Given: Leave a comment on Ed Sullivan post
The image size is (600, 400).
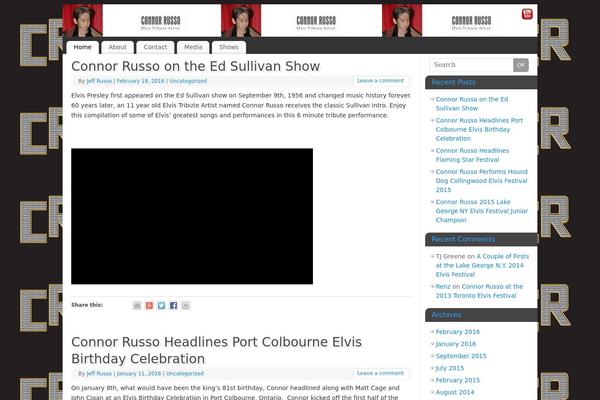Looking at the screenshot, I should [380, 81].
